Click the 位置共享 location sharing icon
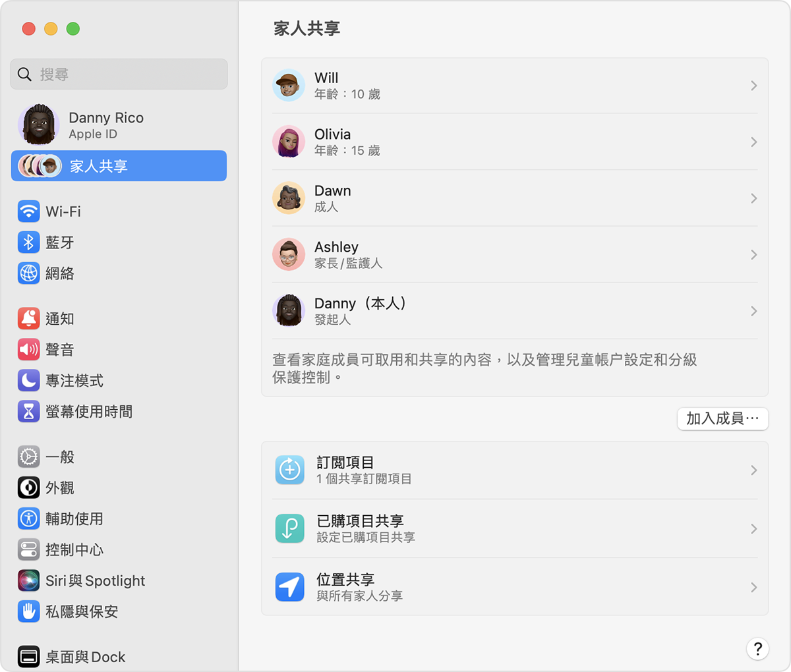The height and width of the screenshot is (672, 791). point(289,586)
